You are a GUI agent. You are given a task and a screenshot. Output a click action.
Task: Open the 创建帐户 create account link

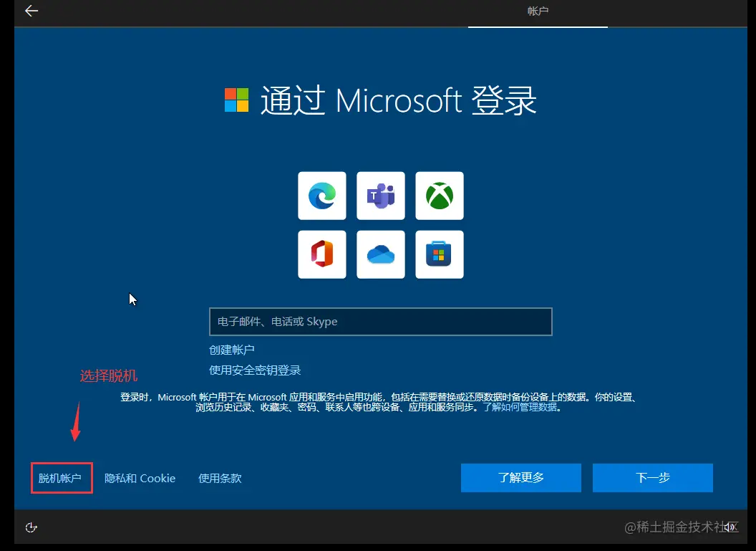click(231, 350)
